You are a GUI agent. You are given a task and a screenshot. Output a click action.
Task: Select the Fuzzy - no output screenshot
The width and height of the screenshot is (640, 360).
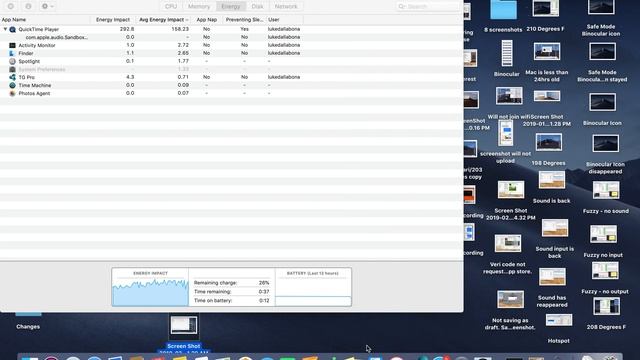pos(605,271)
